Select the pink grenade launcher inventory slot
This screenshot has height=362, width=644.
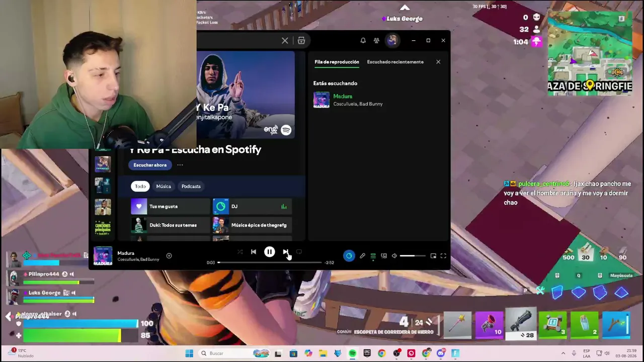[489, 325]
